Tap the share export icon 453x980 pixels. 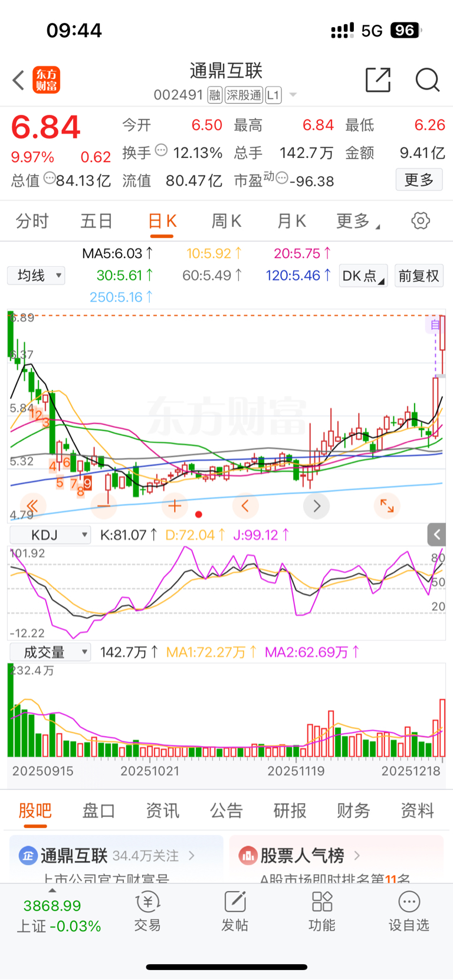378,80
